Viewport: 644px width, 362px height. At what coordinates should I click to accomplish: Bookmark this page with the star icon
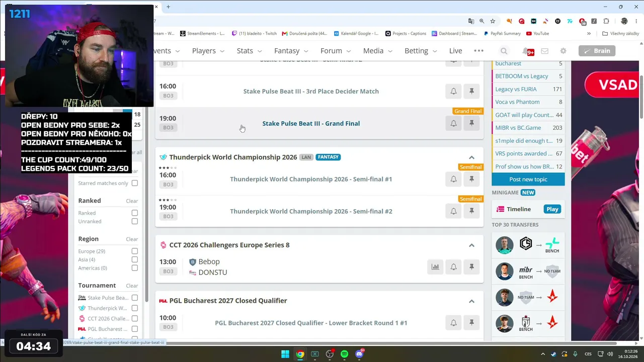493,21
